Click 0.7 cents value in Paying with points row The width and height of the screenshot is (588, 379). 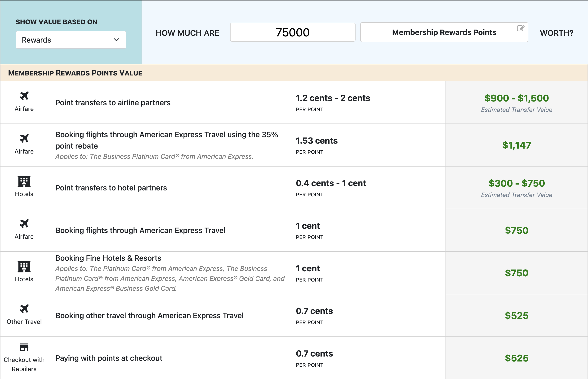point(314,354)
